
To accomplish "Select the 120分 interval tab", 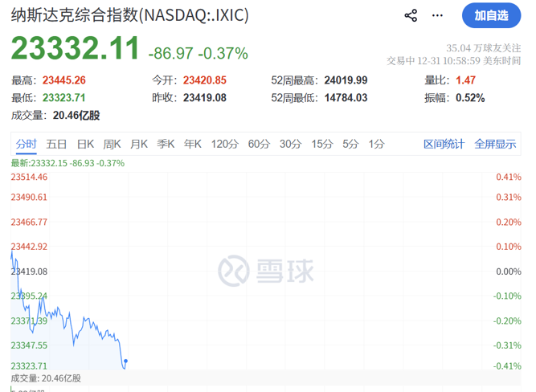I will pyautogui.click(x=224, y=144).
